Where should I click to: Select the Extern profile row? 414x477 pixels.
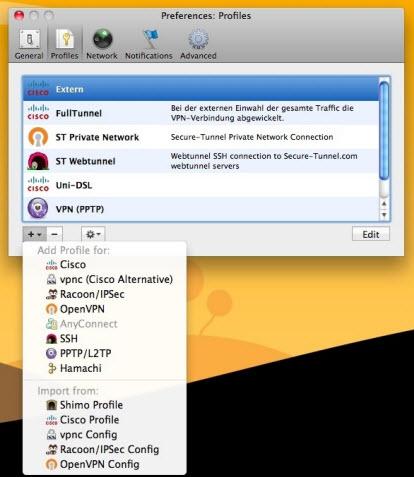pos(201,89)
